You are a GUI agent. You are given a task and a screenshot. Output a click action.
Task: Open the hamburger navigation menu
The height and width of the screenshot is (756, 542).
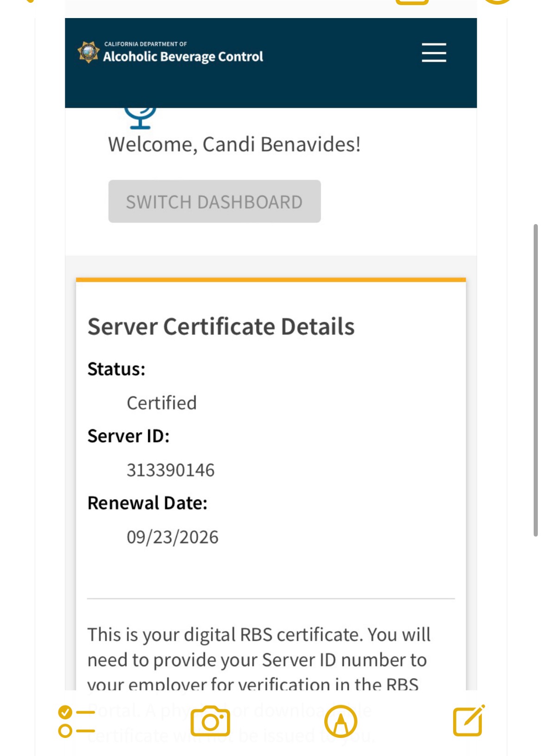[x=434, y=52]
